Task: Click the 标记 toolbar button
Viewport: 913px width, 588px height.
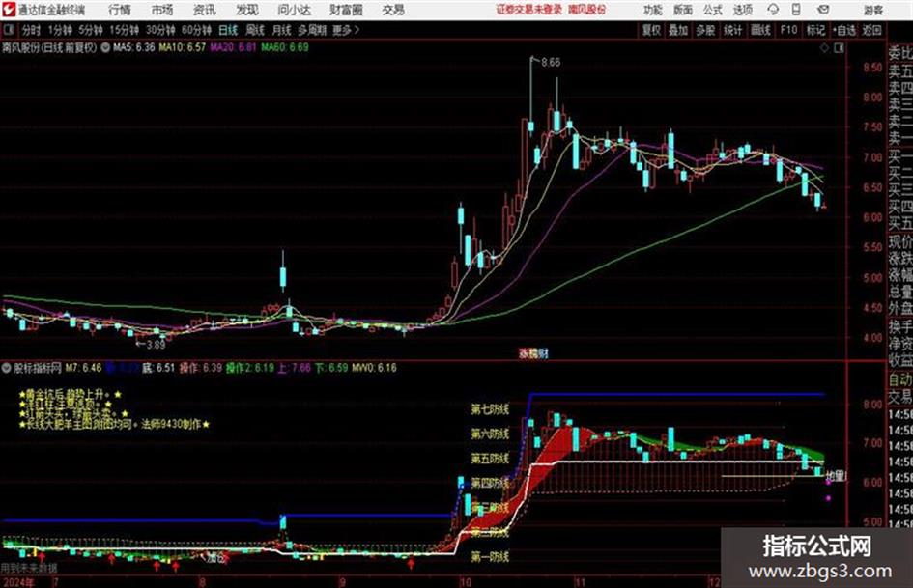Action: 815,30
